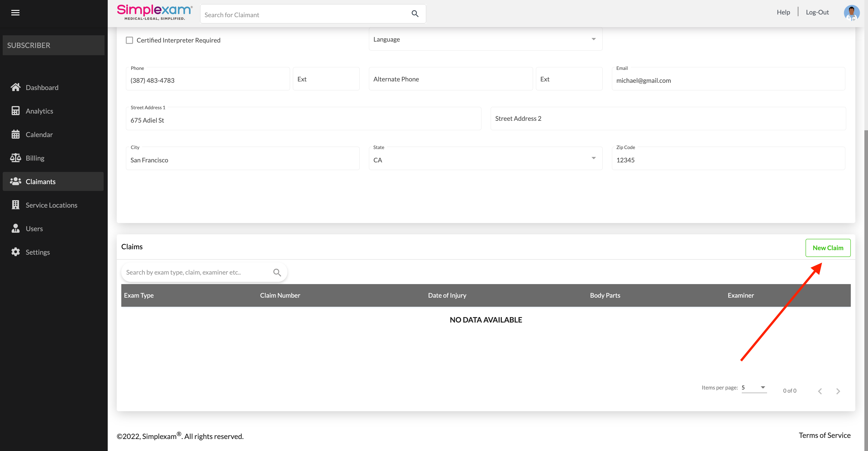Open the Settings gear icon
868x451 pixels.
[15, 252]
